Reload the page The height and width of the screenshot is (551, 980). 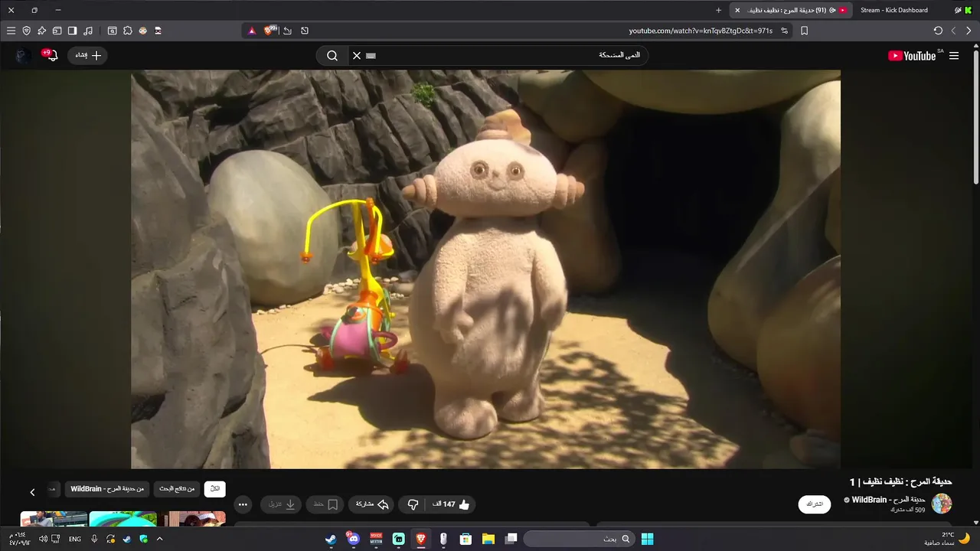tap(938, 31)
